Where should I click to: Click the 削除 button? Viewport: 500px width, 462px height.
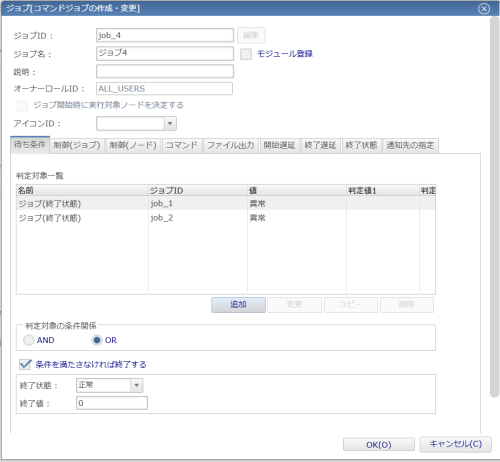point(407,305)
